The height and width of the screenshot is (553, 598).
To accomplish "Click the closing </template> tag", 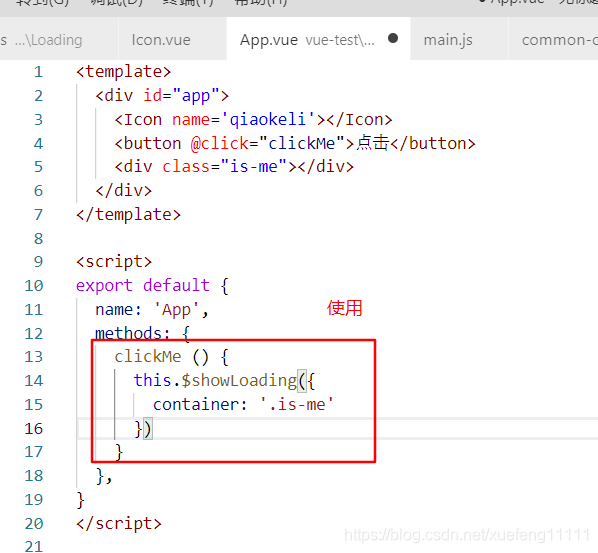I will coord(128,214).
